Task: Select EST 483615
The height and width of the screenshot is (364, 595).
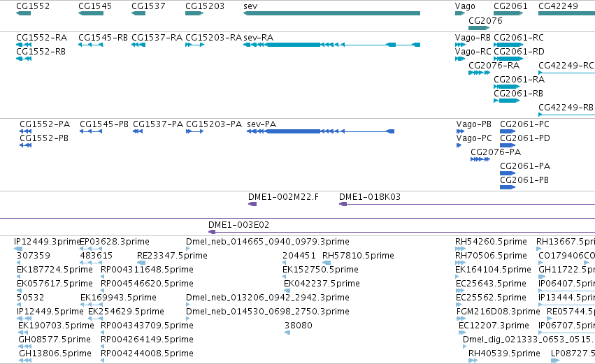Action: (x=91, y=263)
